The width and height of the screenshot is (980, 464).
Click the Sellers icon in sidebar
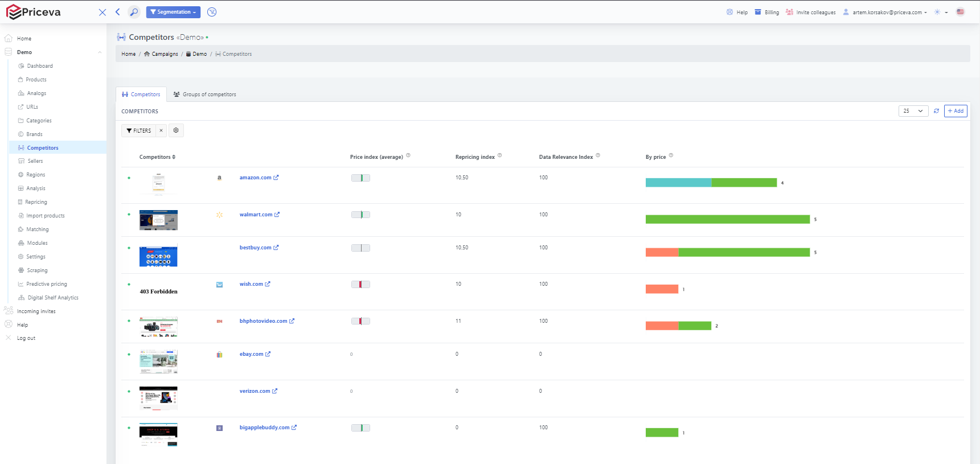21,161
